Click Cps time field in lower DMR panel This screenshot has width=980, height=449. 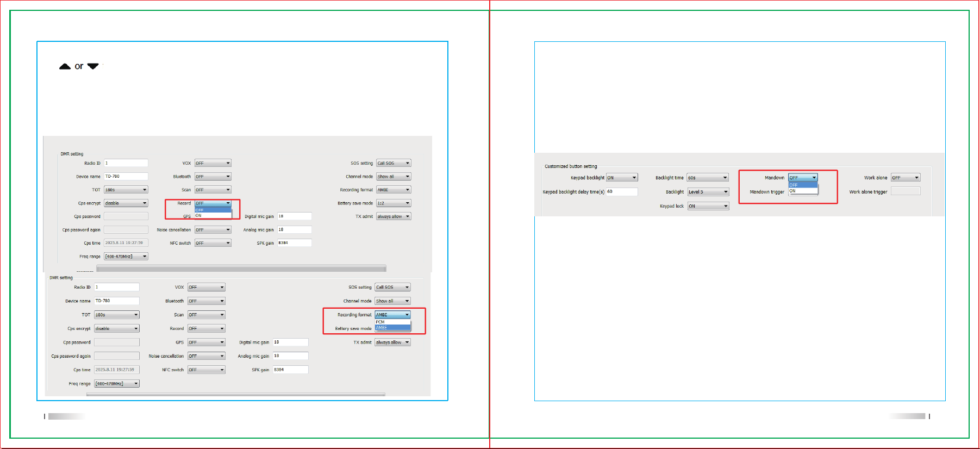[117, 370]
